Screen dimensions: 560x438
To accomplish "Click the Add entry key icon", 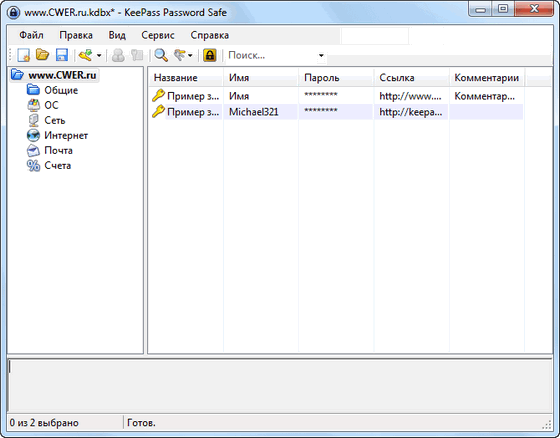I will point(86,55).
